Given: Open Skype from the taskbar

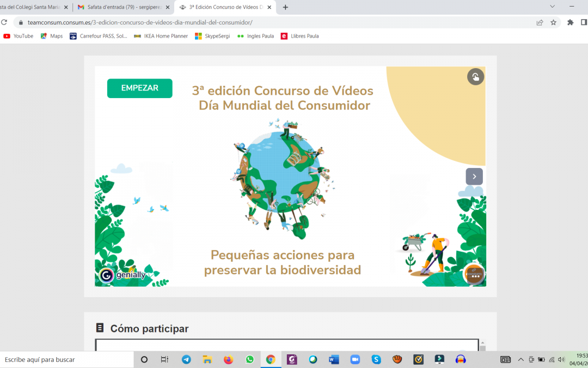Looking at the screenshot, I should click(376, 359).
